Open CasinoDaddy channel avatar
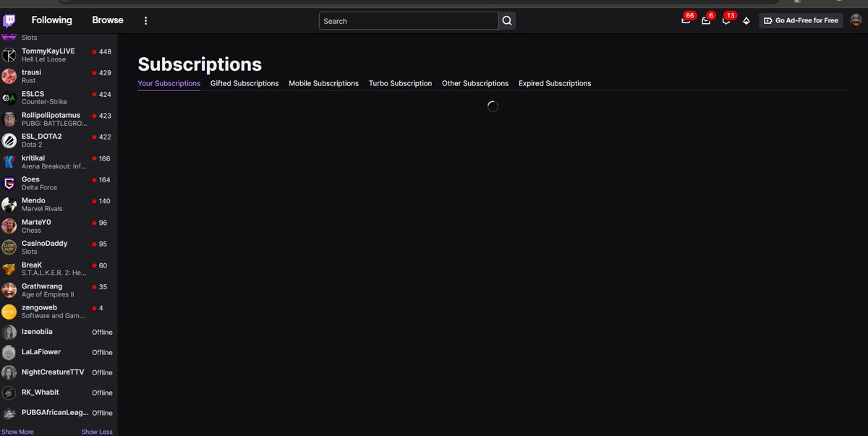868x436 pixels. 9,247
